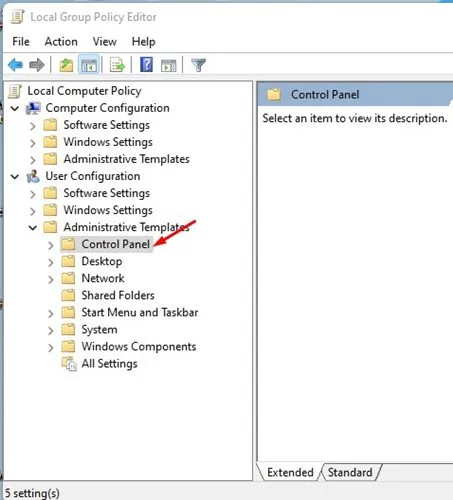Click the Up one level folder icon
Image resolution: width=453 pixels, height=500 pixels.
point(66,65)
